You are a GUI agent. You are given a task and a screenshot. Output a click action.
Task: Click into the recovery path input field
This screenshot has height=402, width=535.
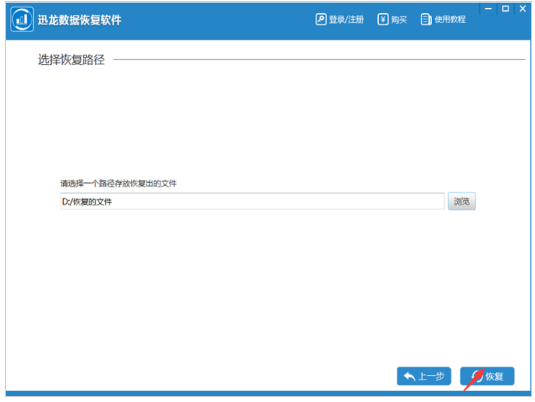pos(252,201)
